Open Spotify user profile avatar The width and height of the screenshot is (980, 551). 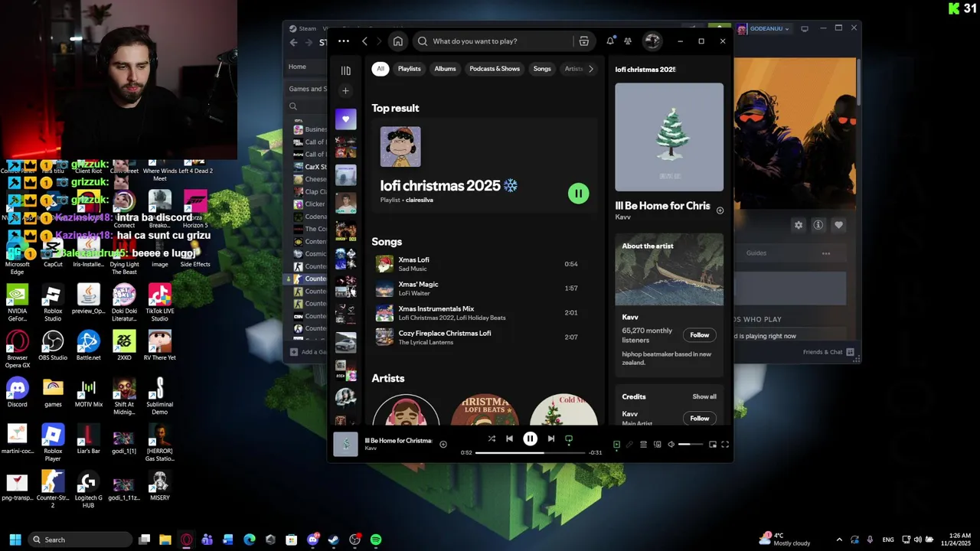point(652,41)
